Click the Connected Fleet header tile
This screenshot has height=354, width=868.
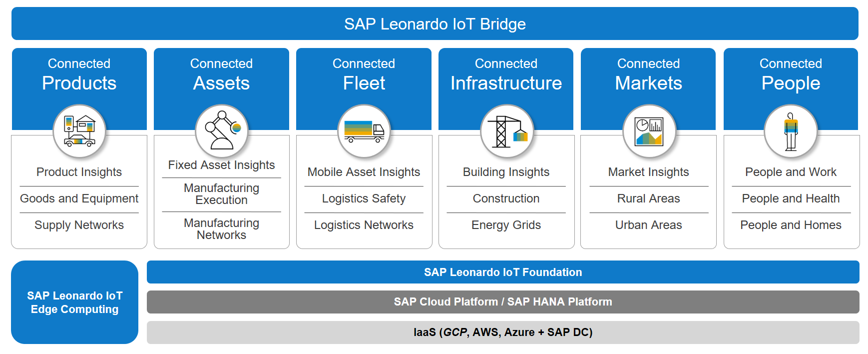364,75
